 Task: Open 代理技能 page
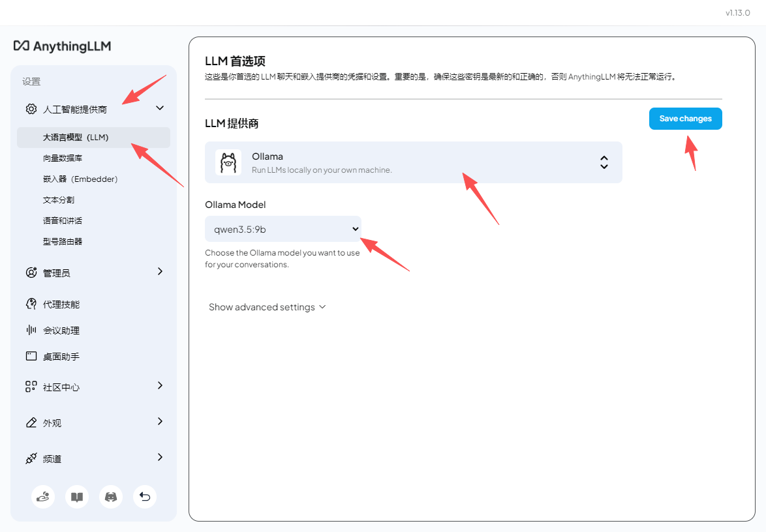pos(61,304)
